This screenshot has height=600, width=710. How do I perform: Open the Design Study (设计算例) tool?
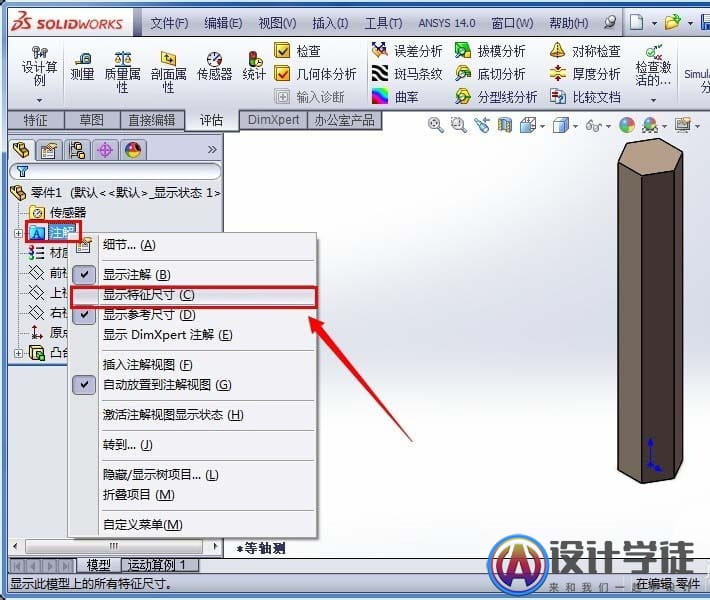click(x=39, y=67)
